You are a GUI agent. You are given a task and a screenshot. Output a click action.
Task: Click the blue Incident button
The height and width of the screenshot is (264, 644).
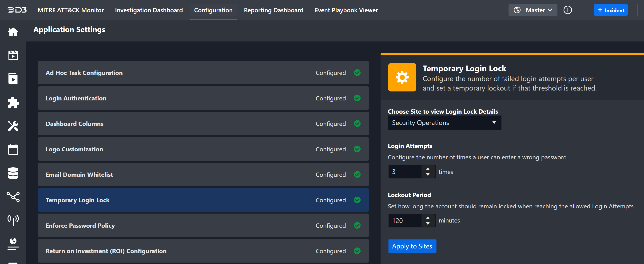611,10
